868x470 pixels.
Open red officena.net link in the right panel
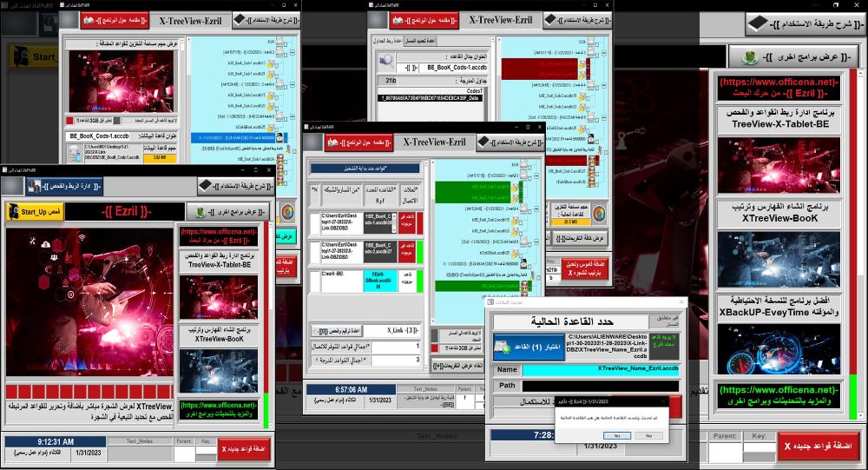coord(779,88)
